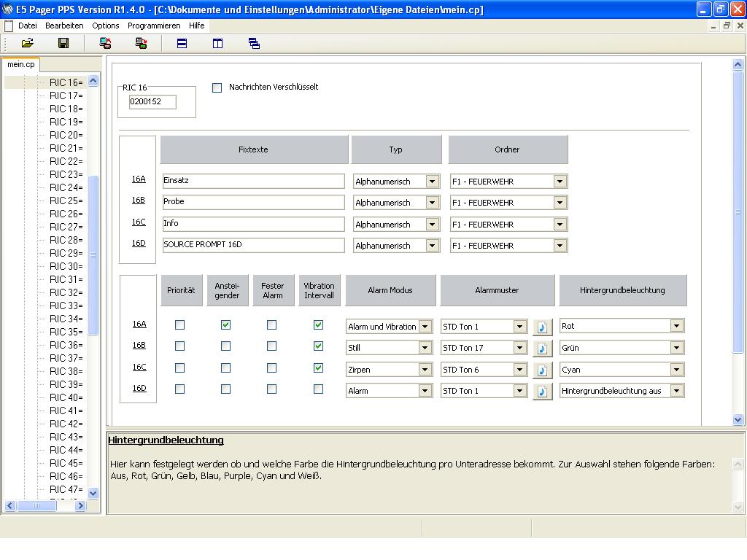Write configuration from computer to pager
747x560 pixels.
tap(141, 43)
